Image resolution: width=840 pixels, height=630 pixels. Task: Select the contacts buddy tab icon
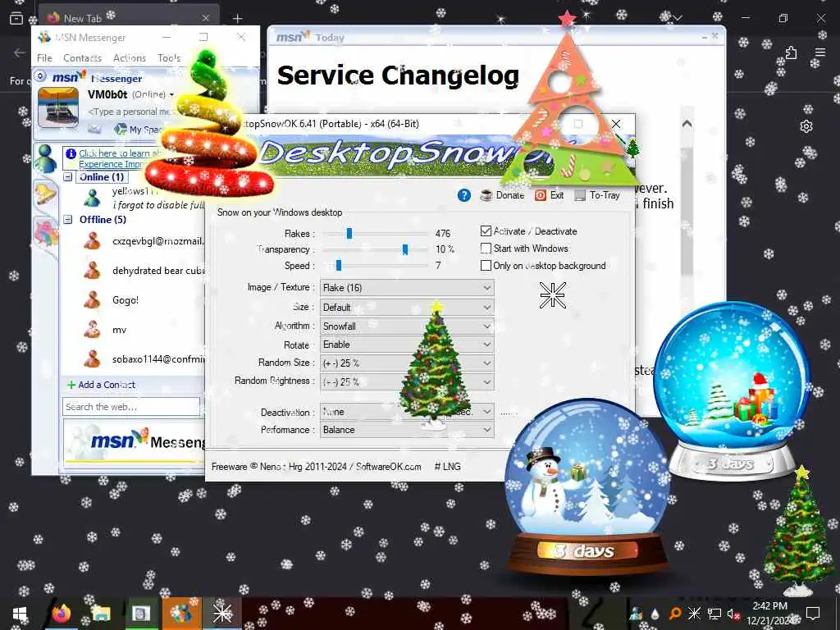[46, 158]
